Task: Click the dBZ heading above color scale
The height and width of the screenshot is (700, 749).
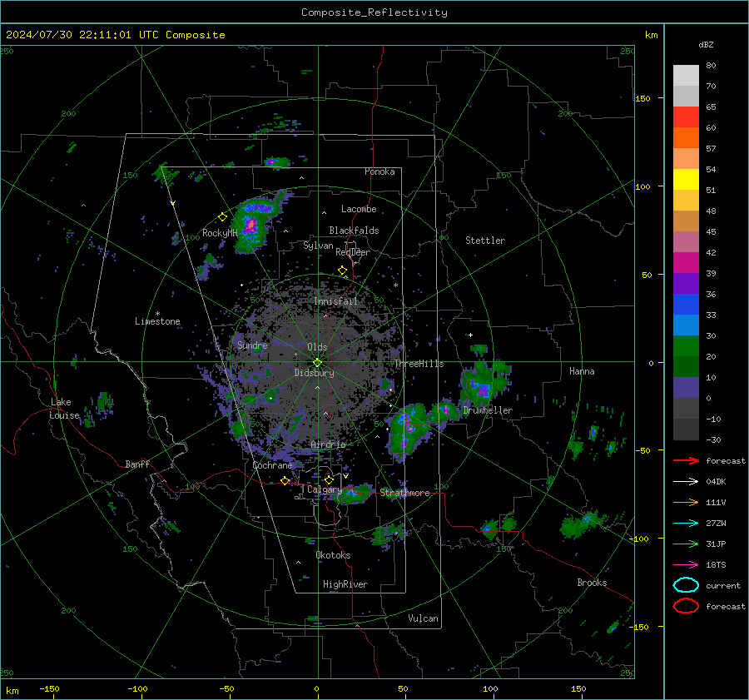Action: (706, 44)
